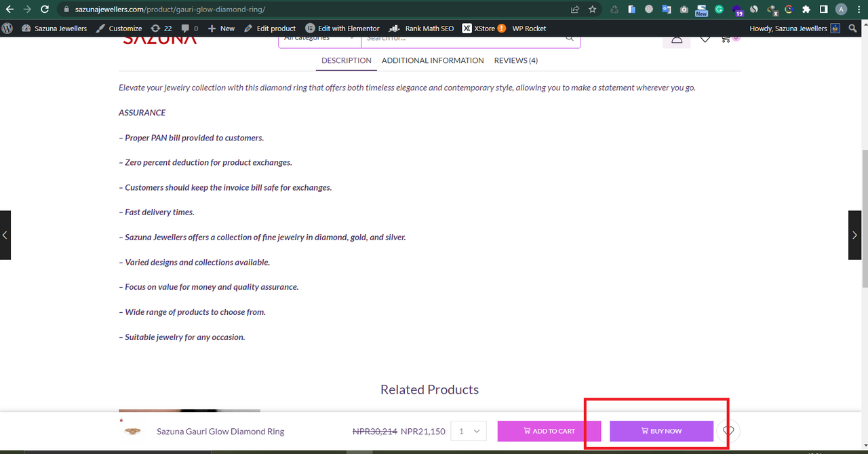Image resolution: width=868 pixels, height=454 pixels.
Task: Open the comments bubble showing 0
Action: [190, 29]
